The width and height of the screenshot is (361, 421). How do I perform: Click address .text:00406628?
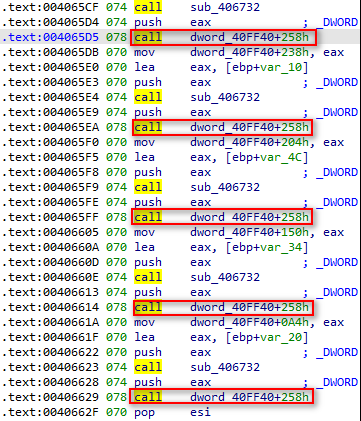(50, 382)
